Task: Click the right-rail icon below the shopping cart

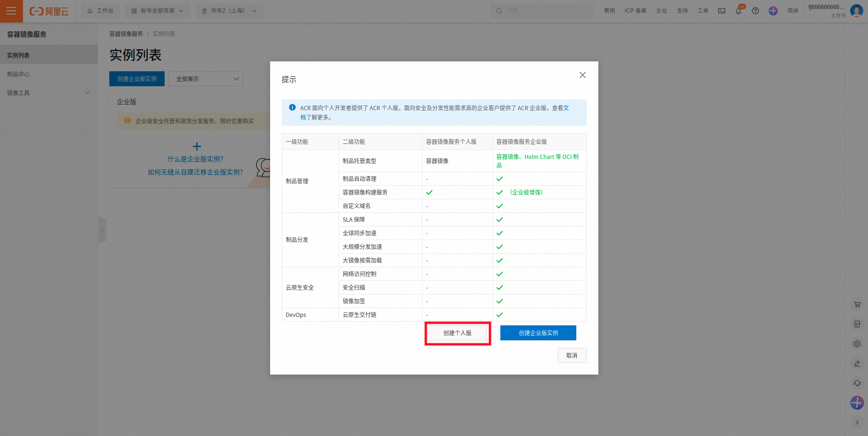Action: pos(857,324)
